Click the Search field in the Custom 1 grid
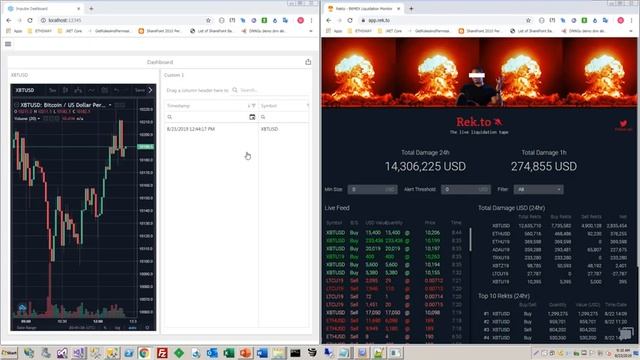The height and width of the screenshot is (360, 640). 269,90
